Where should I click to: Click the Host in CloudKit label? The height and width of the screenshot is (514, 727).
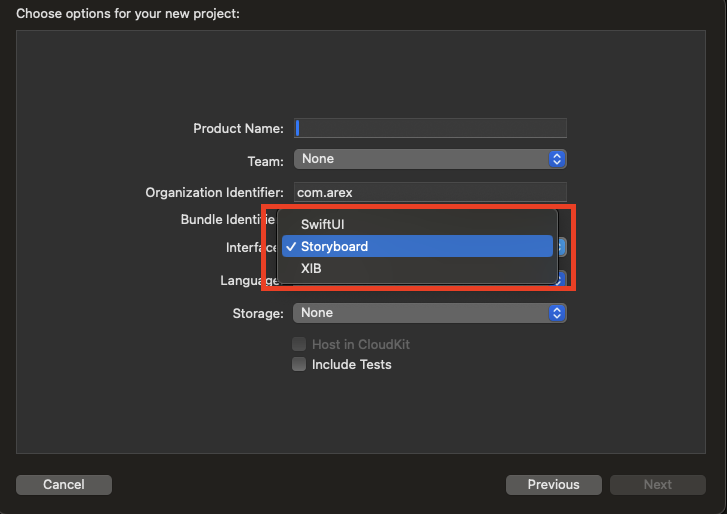point(361,344)
